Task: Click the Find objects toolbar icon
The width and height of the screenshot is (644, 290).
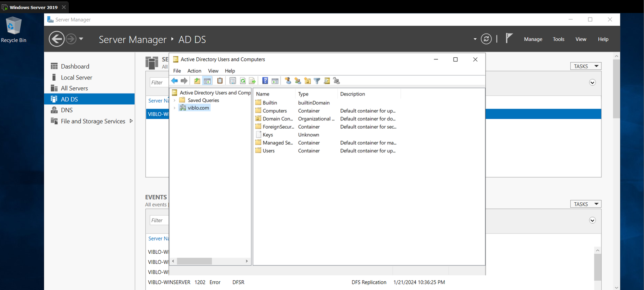Action: 327,81
